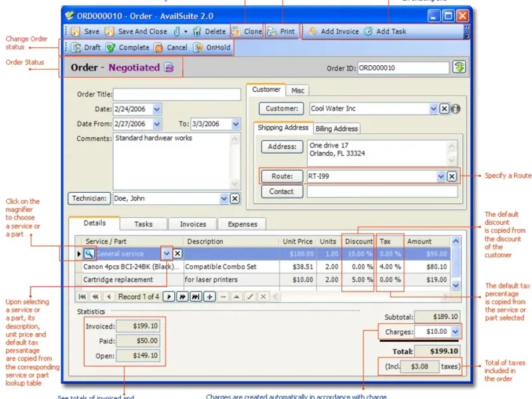This screenshot has width=532, height=399.
Task: Click the Unit Price column header
Action: pos(297,241)
